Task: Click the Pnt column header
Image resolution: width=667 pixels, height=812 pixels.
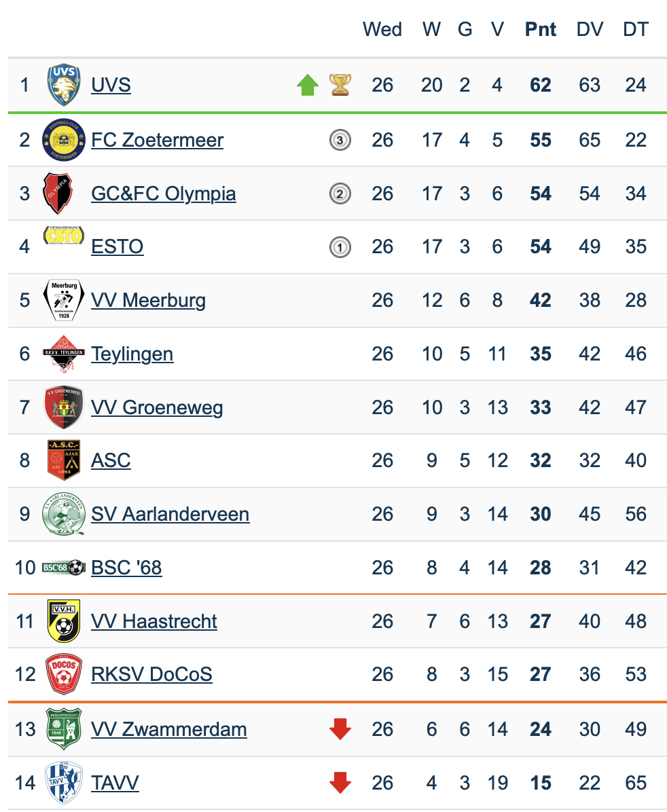Action: (x=541, y=29)
